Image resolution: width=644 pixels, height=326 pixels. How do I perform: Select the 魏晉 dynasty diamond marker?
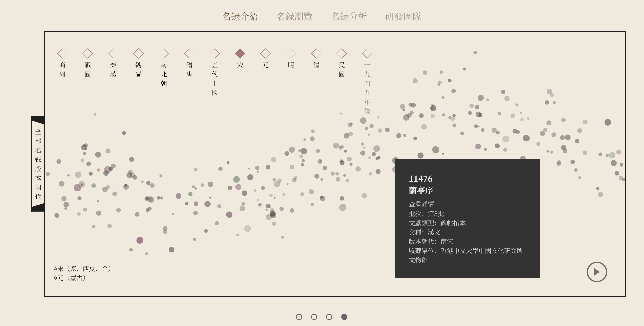pos(139,53)
